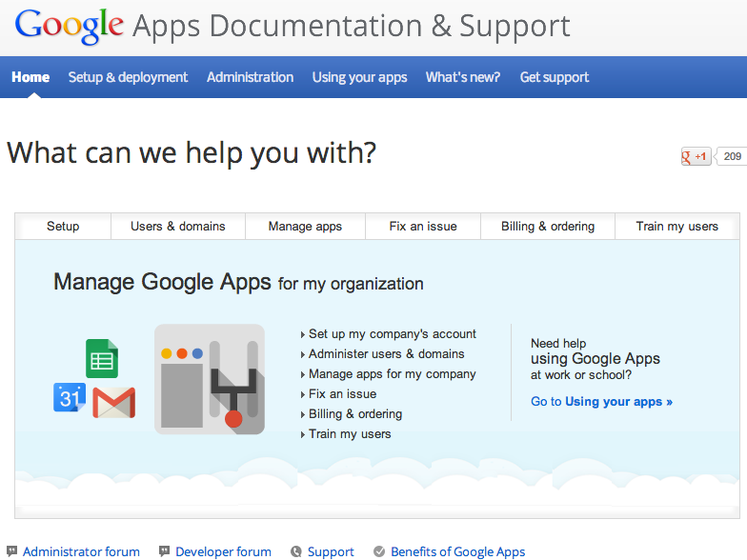Click the admin control panel illustration
This screenshot has height=560, width=747.
click(x=210, y=379)
